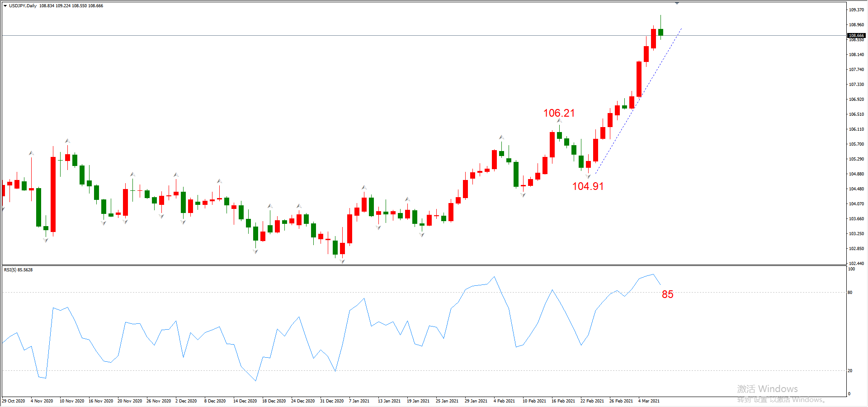Click the 22 Feb 2021 date label
868x407 pixels.
coord(592,401)
